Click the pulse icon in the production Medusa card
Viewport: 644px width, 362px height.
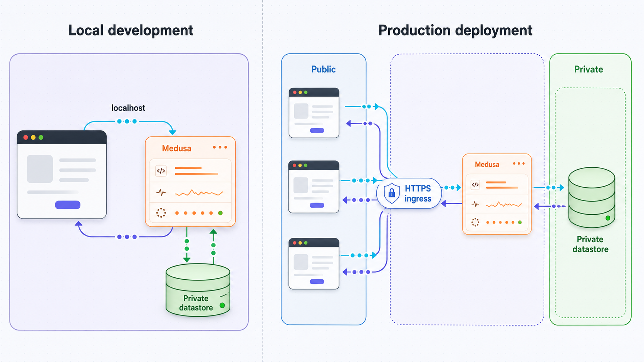[475, 204]
